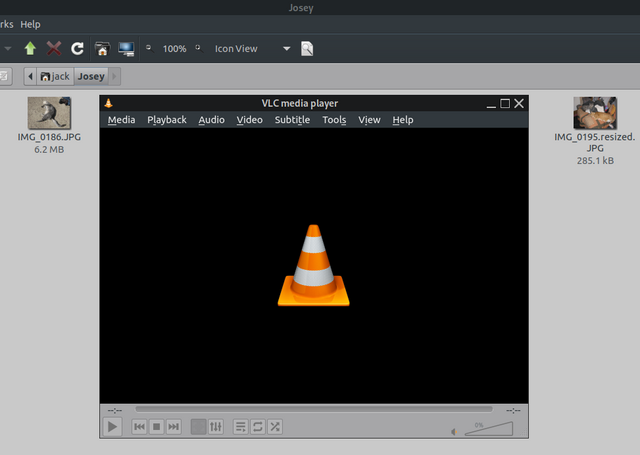This screenshot has height=455, width=640.
Task: Adjust the VLC volume slider
Action: 490,429
